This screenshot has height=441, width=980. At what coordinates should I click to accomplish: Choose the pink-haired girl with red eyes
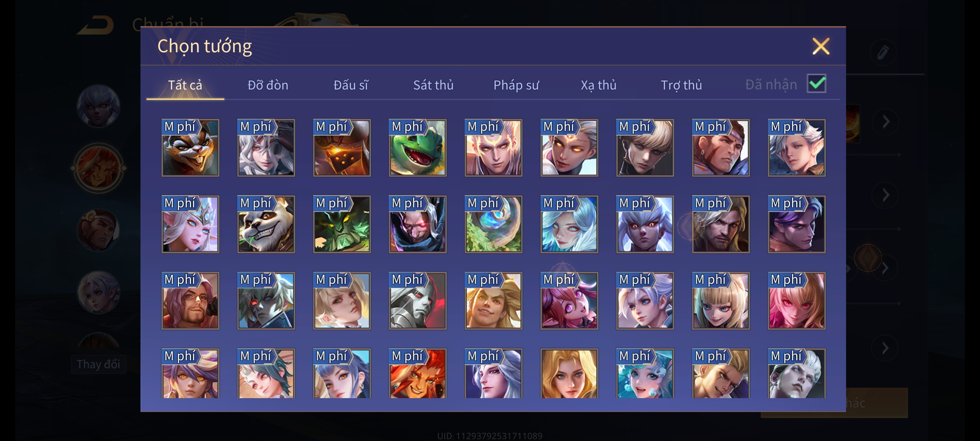click(797, 301)
